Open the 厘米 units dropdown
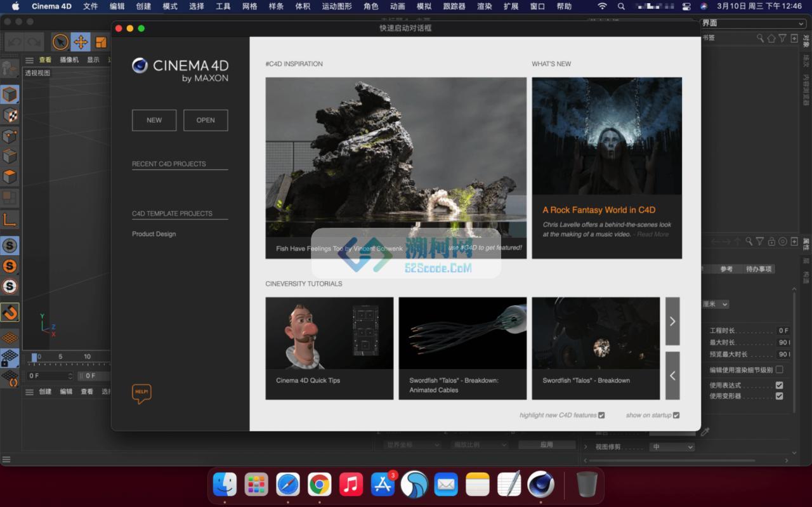Screen dimensions: 812x507 point(715,304)
